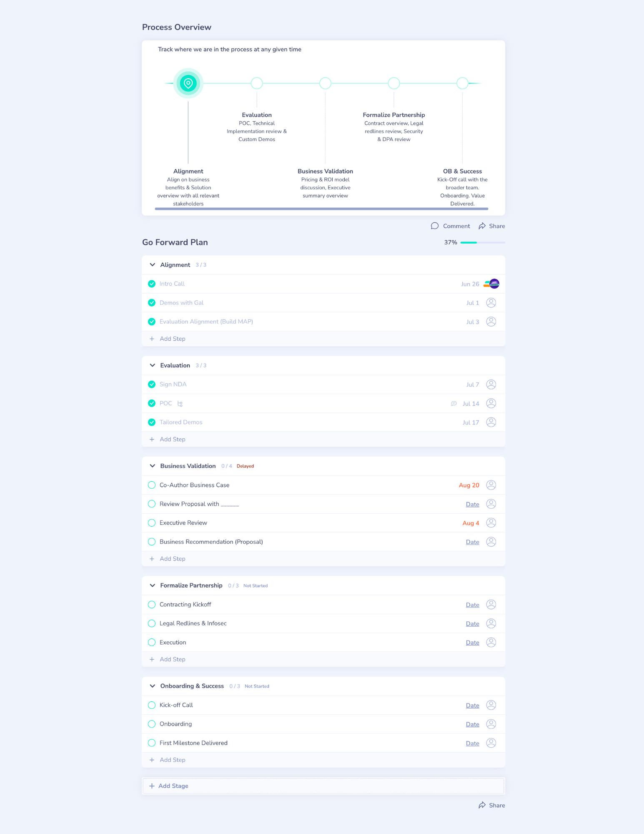This screenshot has height=834, width=644.
Task: Click Add Stage at the bottom
Action: tap(323, 786)
